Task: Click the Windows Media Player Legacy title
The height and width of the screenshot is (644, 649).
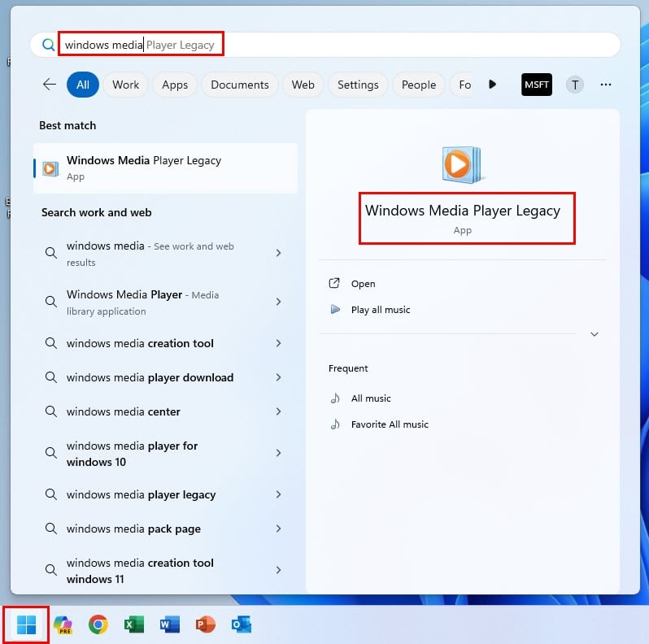Action: tap(462, 211)
